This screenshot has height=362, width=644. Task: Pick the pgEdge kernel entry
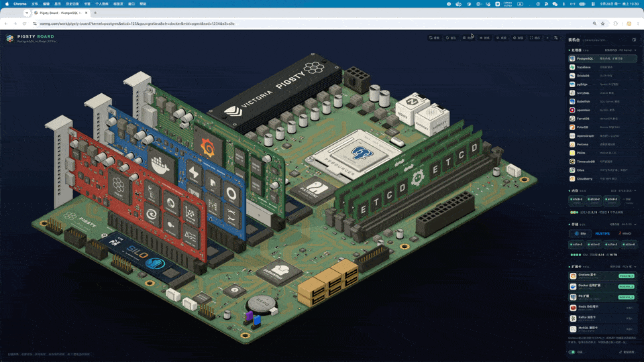click(602, 84)
